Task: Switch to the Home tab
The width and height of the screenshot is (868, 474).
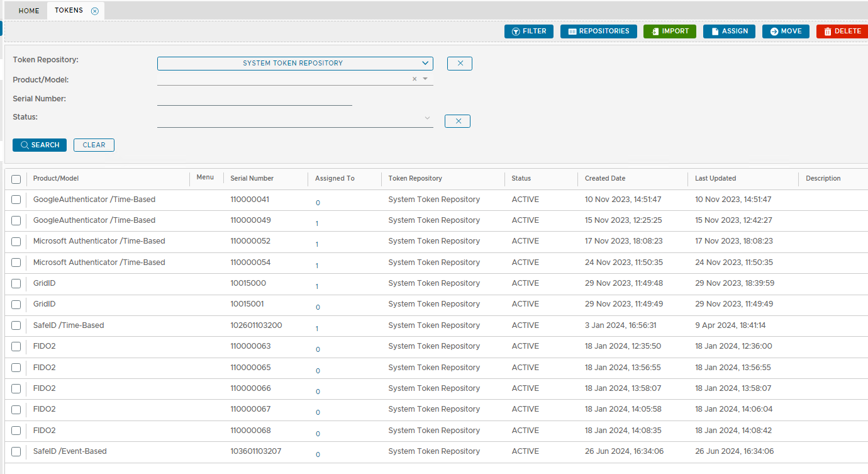Action: point(29,11)
